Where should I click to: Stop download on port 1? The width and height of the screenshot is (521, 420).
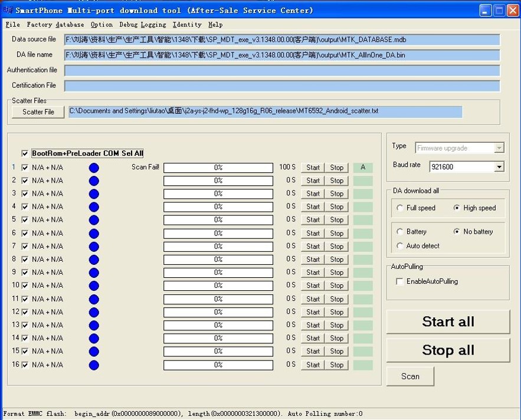[336, 168]
